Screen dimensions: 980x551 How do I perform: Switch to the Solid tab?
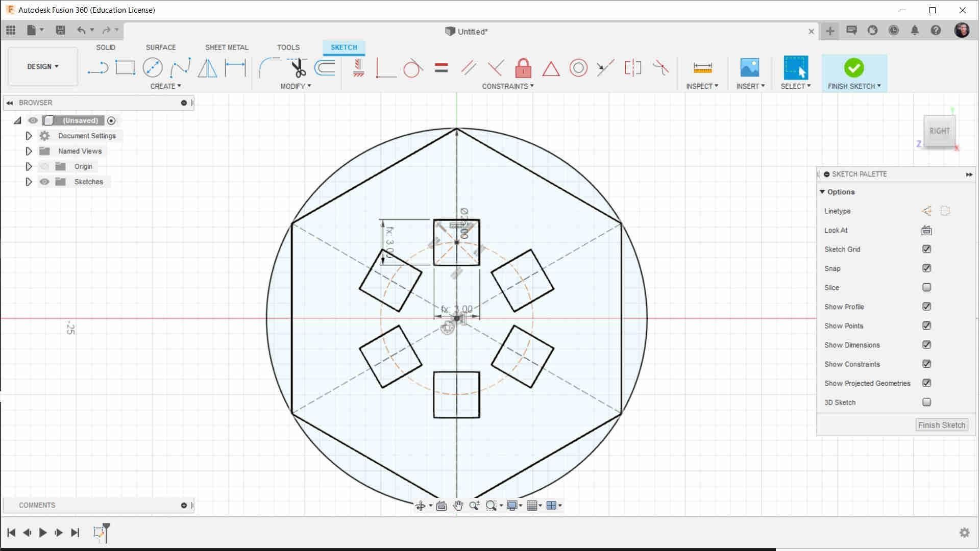tap(106, 47)
